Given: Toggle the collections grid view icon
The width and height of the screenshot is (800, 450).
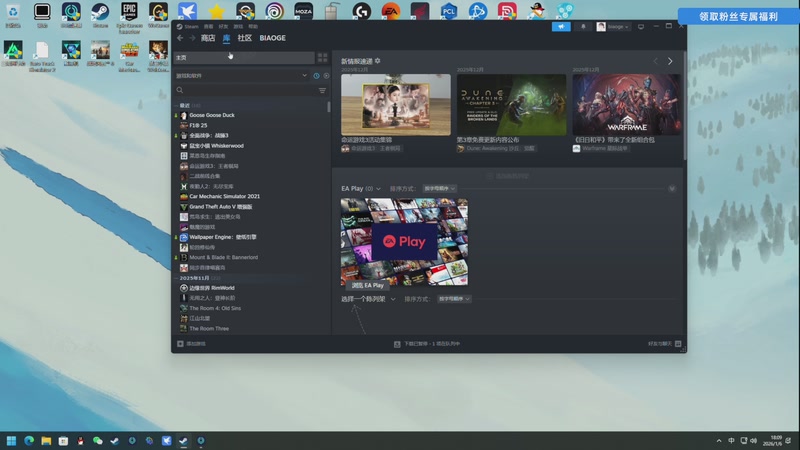Looking at the screenshot, I should 322,58.
